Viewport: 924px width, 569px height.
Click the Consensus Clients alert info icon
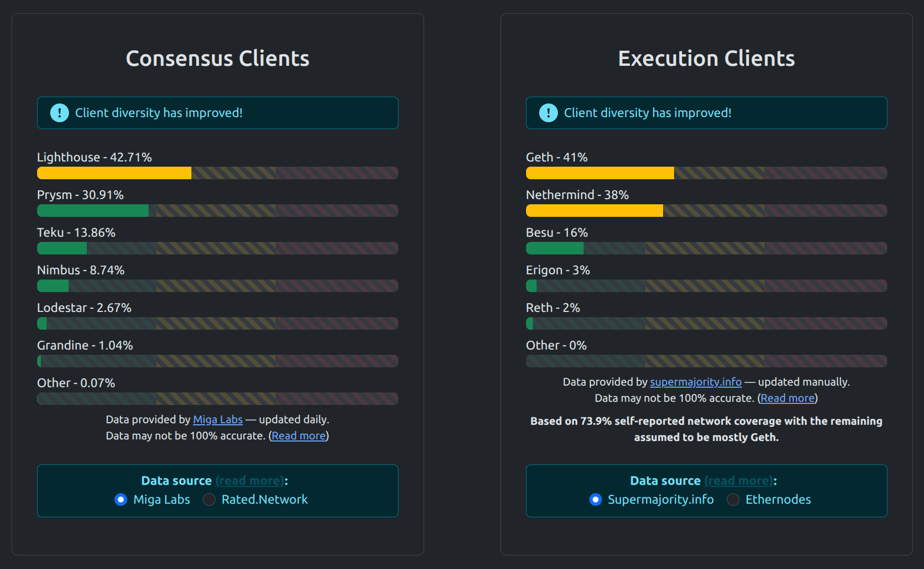coord(60,113)
